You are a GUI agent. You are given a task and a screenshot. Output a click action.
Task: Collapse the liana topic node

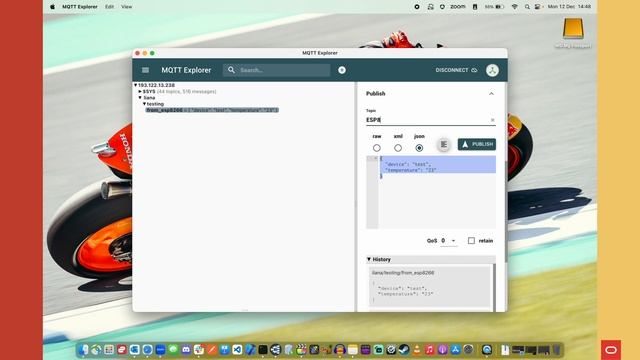click(140, 98)
